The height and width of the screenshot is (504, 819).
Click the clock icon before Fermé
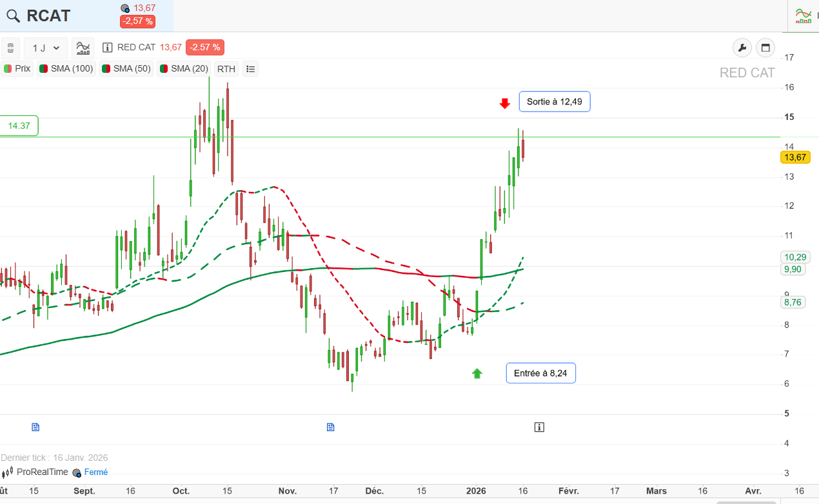pos(77,472)
